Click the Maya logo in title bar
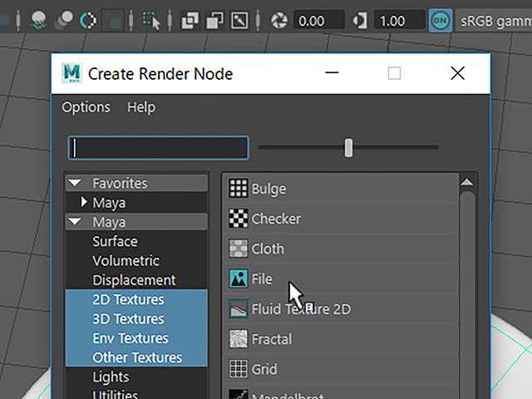The width and height of the screenshot is (532, 399). [x=71, y=73]
